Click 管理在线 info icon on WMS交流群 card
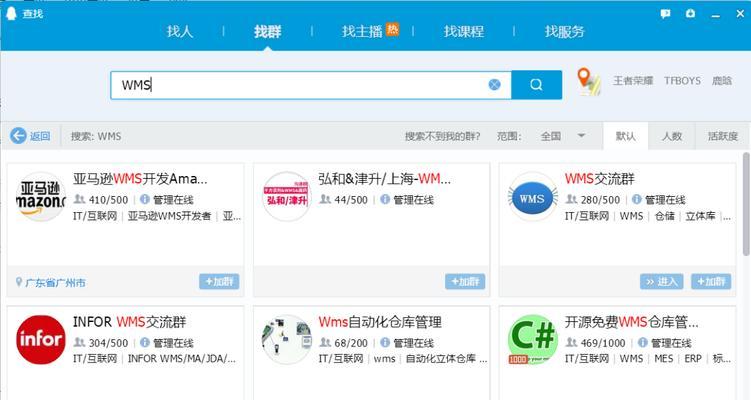The width and height of the screenshot is (751, 400). coord(637,199)
